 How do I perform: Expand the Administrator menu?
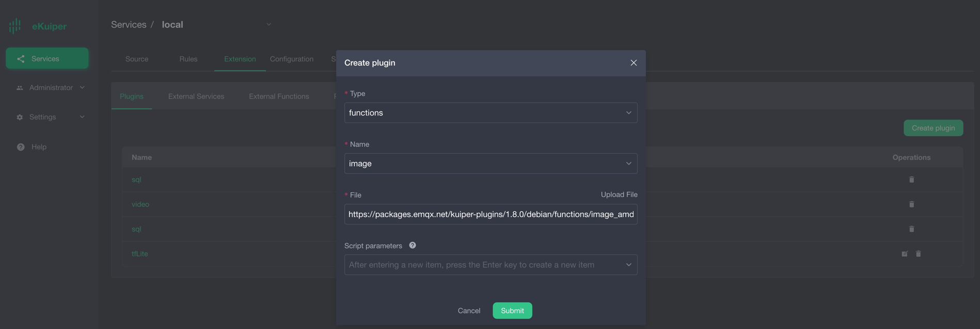click(x=50, y=88)
